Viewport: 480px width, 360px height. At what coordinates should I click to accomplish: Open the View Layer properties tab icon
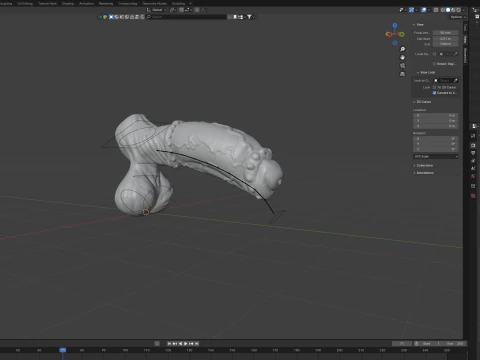click(473, 161)
